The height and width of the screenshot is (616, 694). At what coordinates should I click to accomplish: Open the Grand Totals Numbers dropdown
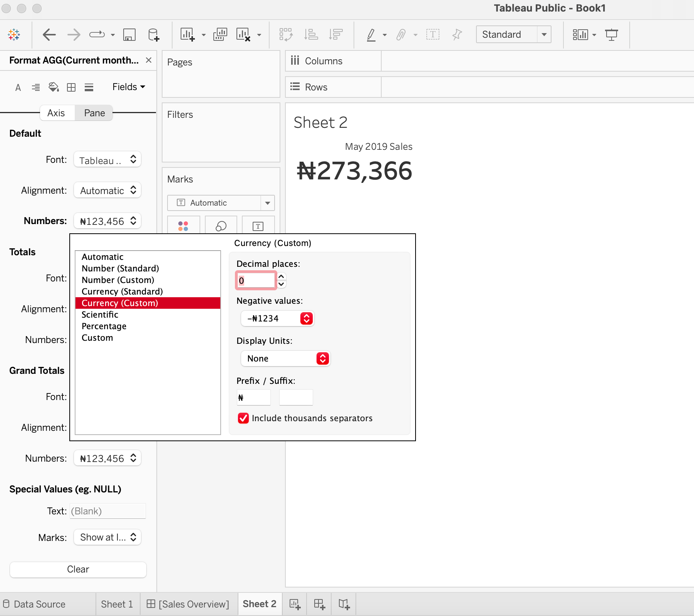point(107,458)
